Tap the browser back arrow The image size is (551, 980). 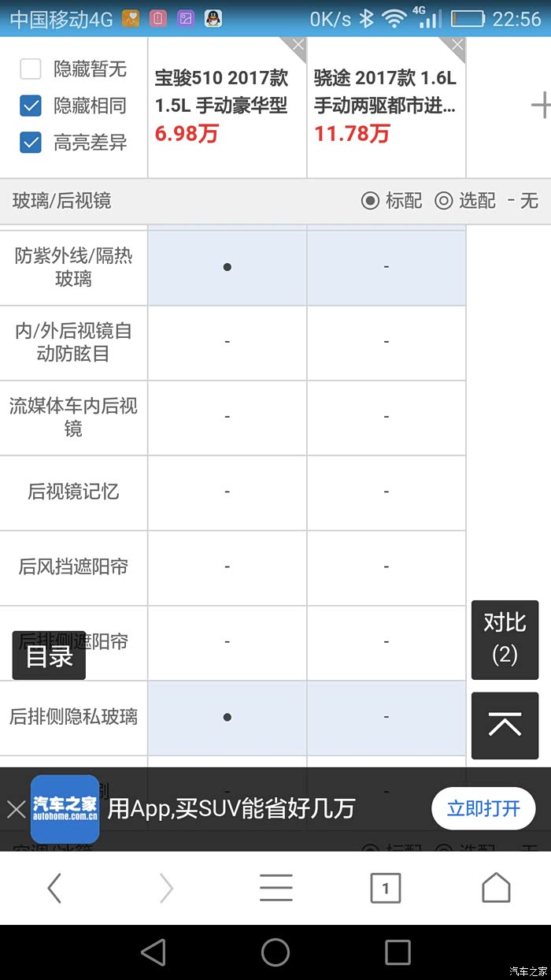54,888
